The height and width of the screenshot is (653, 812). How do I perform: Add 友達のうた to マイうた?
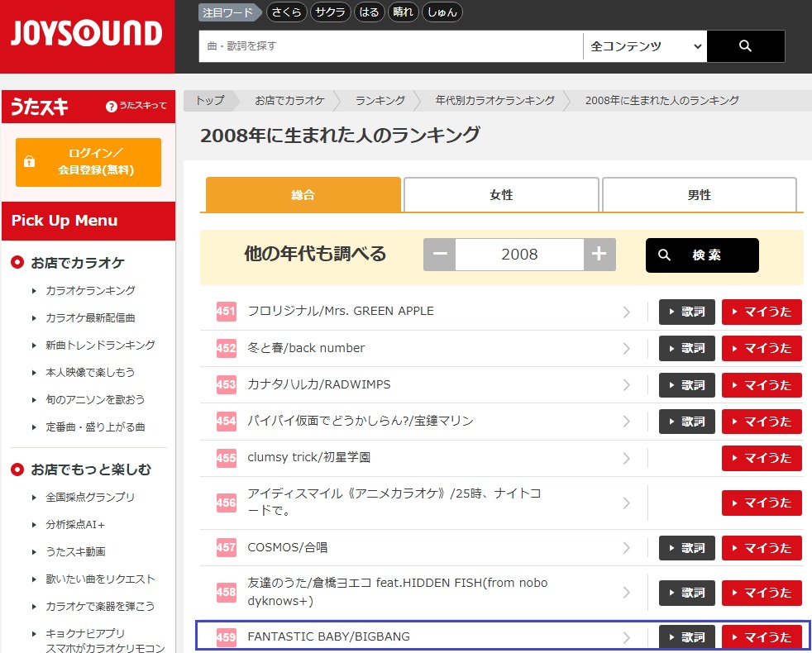(762, 593)
